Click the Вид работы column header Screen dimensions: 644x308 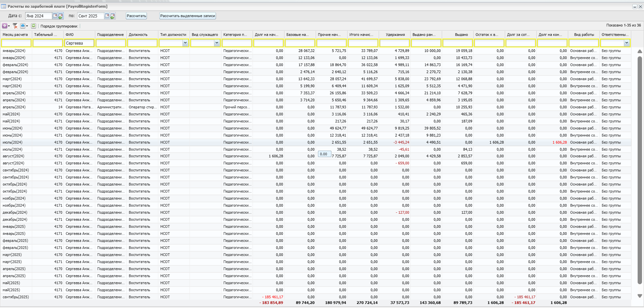pyautogui.click(x=584, y=35)
